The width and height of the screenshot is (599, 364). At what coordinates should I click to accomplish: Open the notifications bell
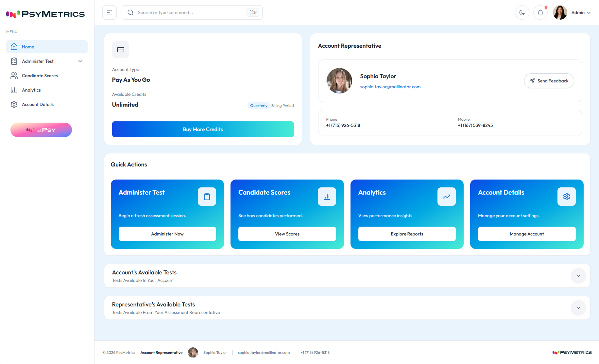[540, 12]
